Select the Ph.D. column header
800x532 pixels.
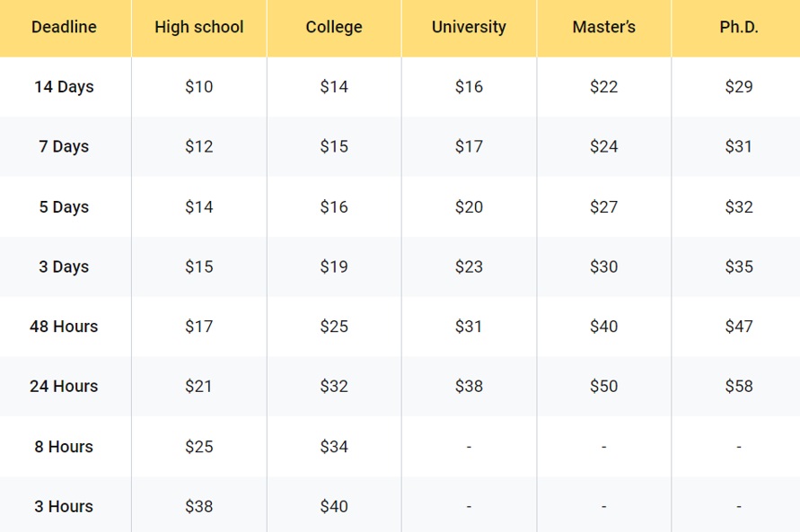pos(738,27)
